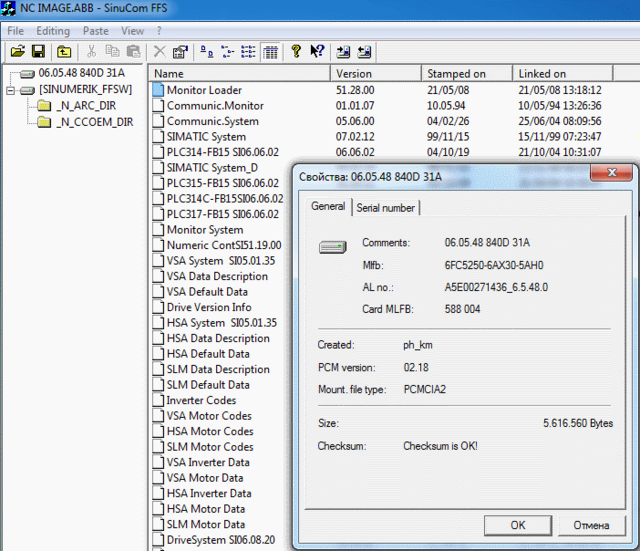Select the HSA Inverter Data file
Screen dimensions: 640x551
pos(209,493)
